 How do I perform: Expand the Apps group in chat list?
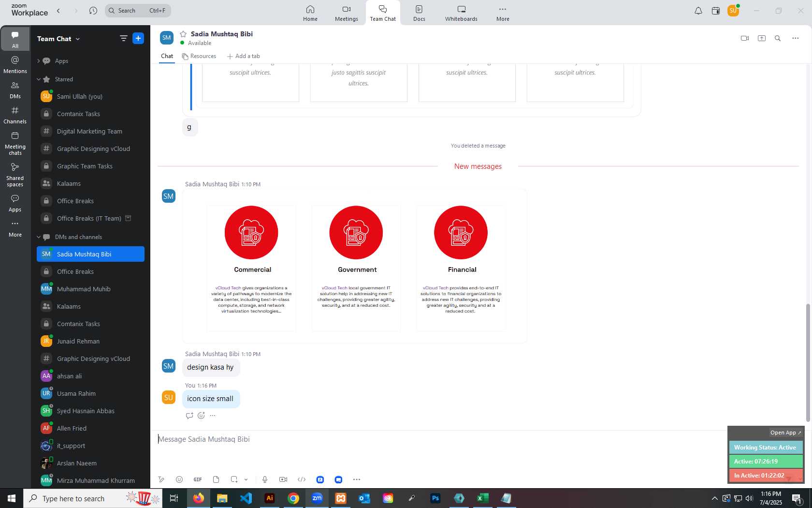(39, 61)
